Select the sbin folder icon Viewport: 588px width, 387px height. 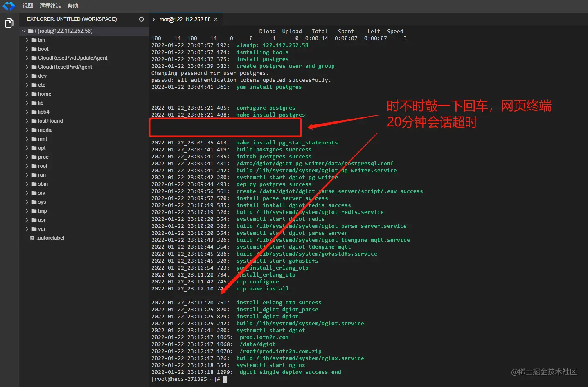34,184
